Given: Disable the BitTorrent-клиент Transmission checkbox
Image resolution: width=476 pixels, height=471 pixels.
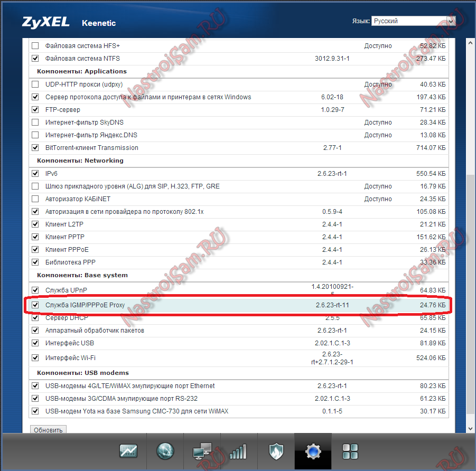Looking at the screenshot, I should coord(35,148).
